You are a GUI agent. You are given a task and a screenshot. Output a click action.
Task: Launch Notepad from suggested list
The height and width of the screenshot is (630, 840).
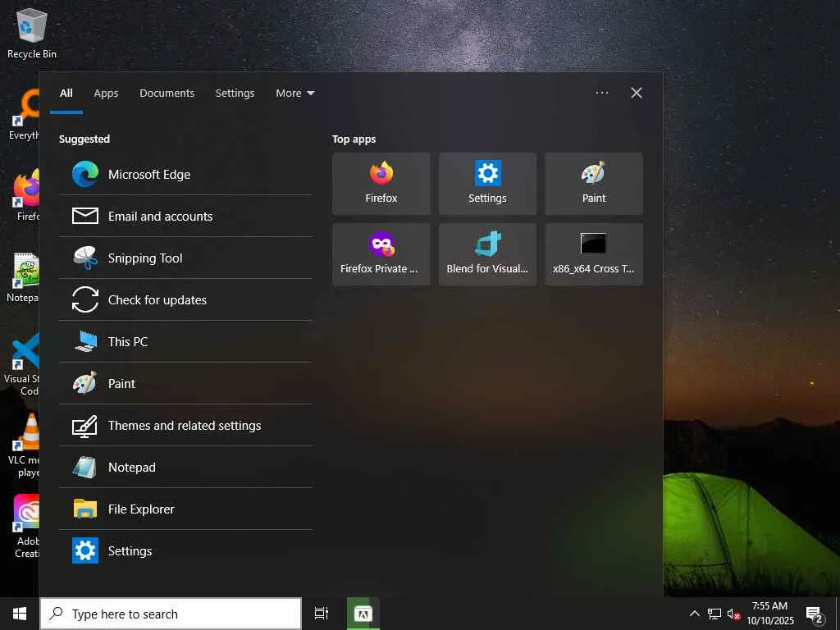click(185, 467)
